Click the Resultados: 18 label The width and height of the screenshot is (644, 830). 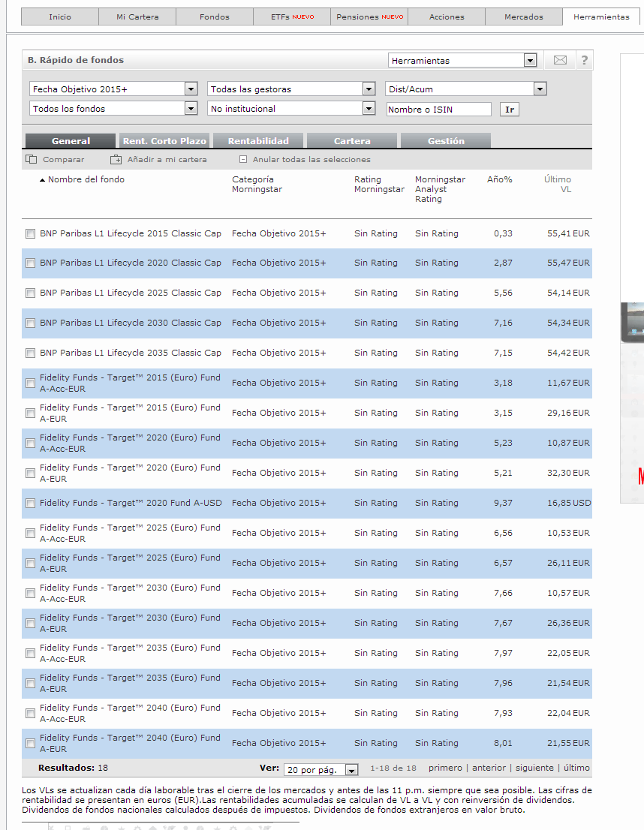coord(73,768)
